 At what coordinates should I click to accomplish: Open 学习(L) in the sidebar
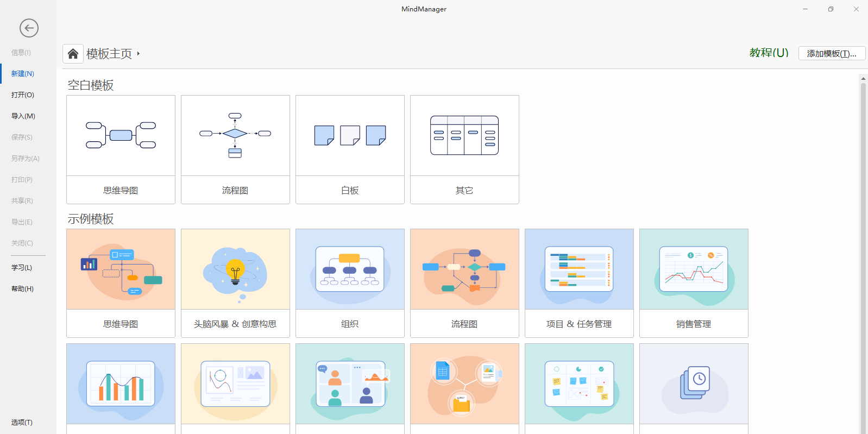point(22,268)
